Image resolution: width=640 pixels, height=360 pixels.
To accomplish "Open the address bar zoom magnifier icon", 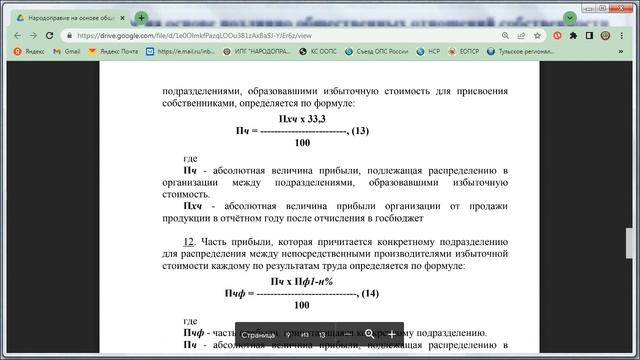I will pyautogui.click(x=505, y=36).
